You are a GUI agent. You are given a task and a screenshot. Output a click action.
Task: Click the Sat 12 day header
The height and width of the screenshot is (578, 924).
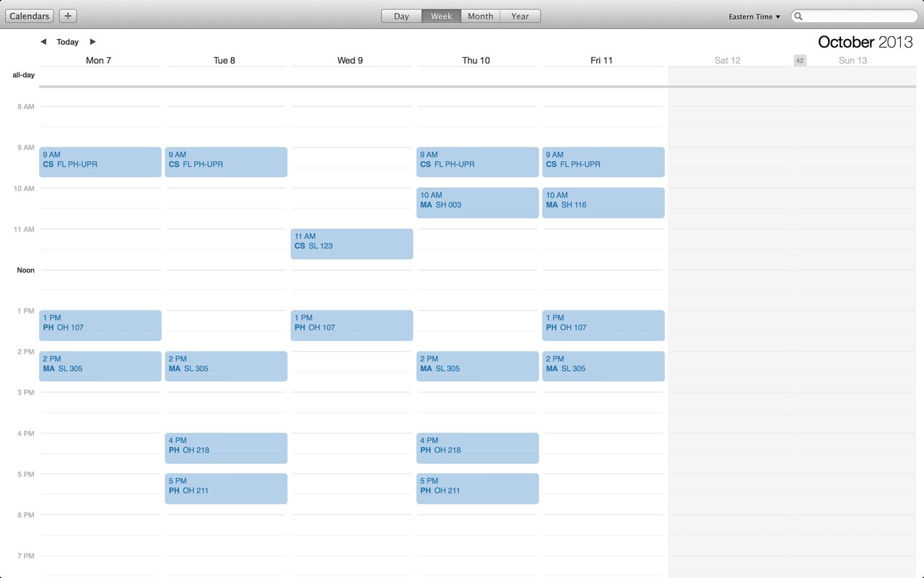(x=728, y=61)
